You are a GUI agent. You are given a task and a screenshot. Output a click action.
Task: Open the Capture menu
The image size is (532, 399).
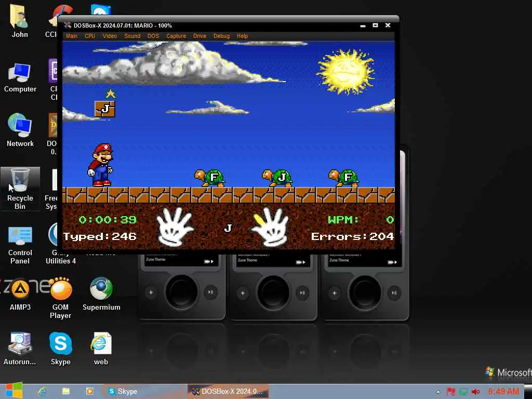click(176, 36)
